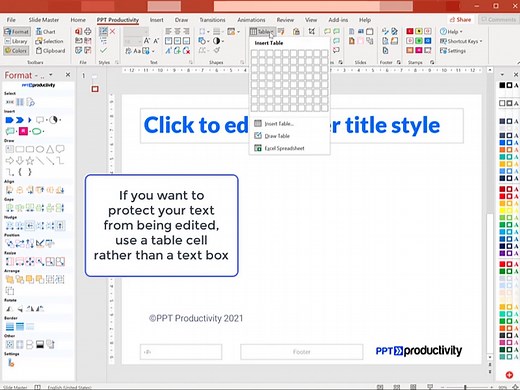Click the green checkmark in Styles group
The height and width of the screenshot is (390, 520).
103,50
